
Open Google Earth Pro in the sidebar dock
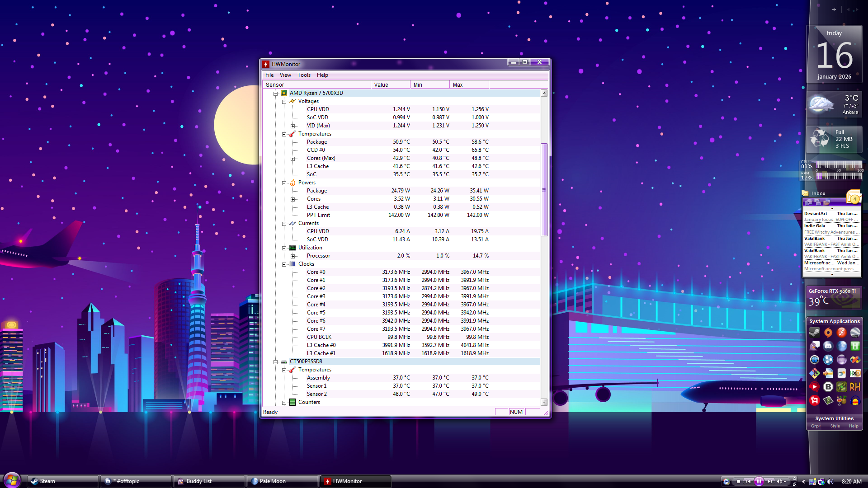point(855,333)
